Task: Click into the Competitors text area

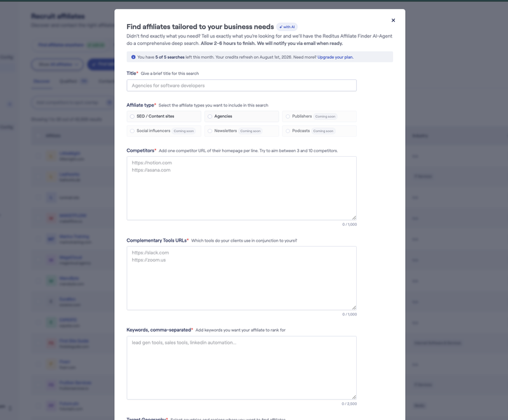Action: (x=241, y=188)
